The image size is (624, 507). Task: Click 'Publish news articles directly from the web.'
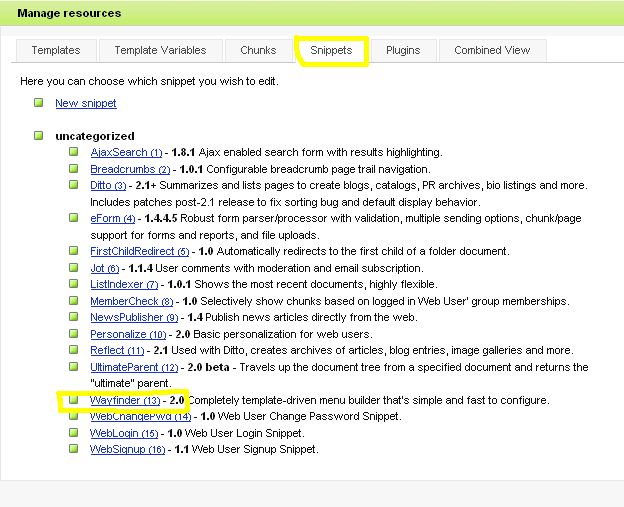[x=312, y=318]
